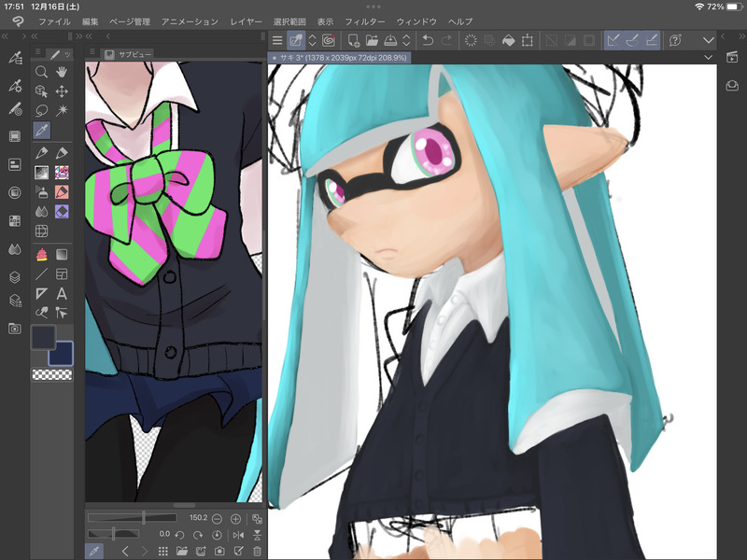747x560 pixels.
Task: Select the Object operation cube tool
Action: pos(41,91)
